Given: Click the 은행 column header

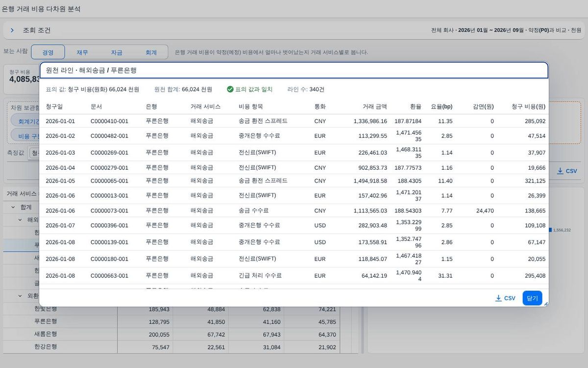Looking at the screenshot, I should point(151,106).
